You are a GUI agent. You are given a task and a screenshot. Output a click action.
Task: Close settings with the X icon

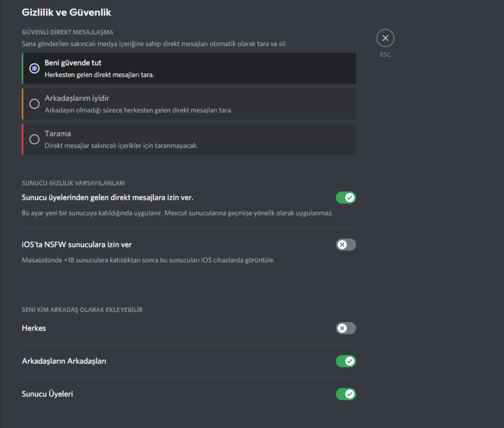(x=385, y=38)
